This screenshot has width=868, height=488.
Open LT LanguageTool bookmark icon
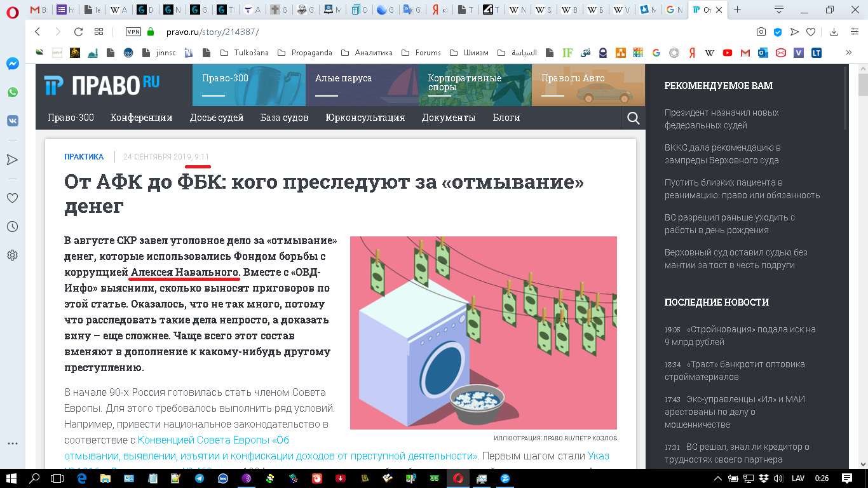[817, 53]
